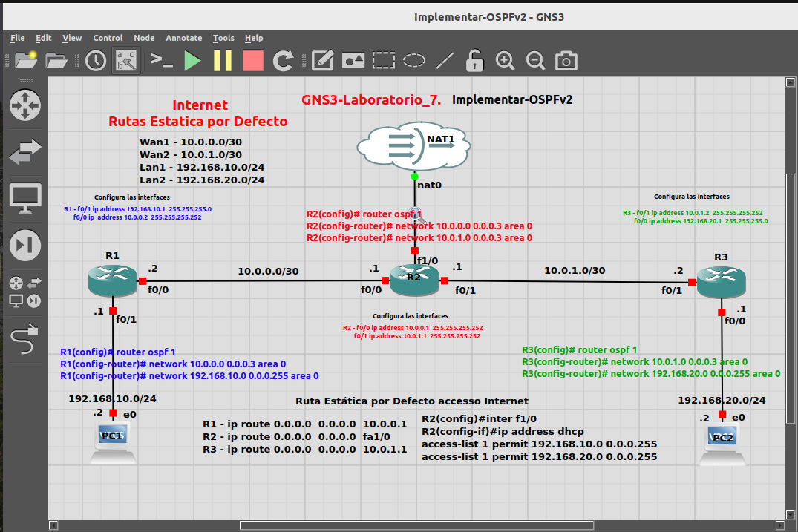The image size is (798, 532).
Task: Click the 'nat0' interface label
Action: [x=430, y=185]
